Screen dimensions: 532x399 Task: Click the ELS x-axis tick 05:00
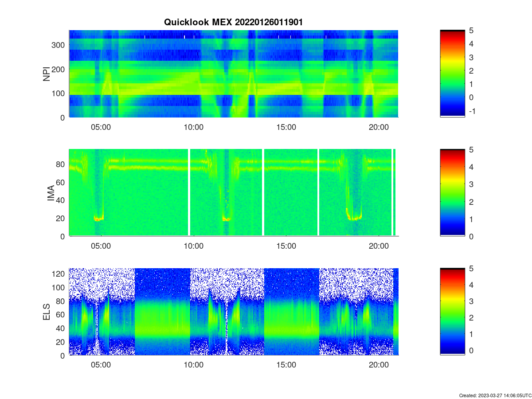(101, 364)
